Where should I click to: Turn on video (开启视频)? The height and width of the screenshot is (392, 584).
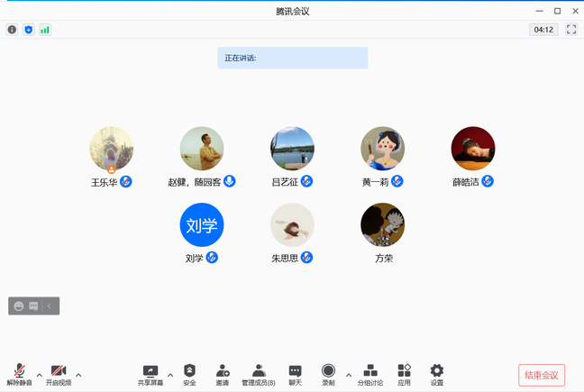[x=58, y=374]
